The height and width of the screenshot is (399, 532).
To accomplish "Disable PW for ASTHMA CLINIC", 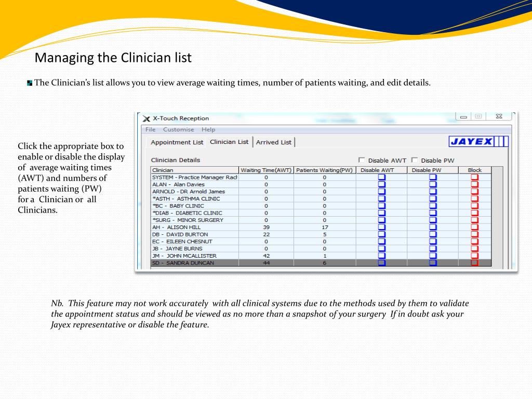I will pos(433,198).
